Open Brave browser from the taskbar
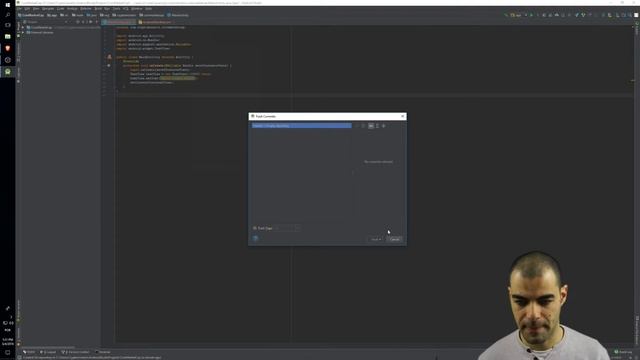640x360 pixels. pyautogui.click(x=7, y=48)
